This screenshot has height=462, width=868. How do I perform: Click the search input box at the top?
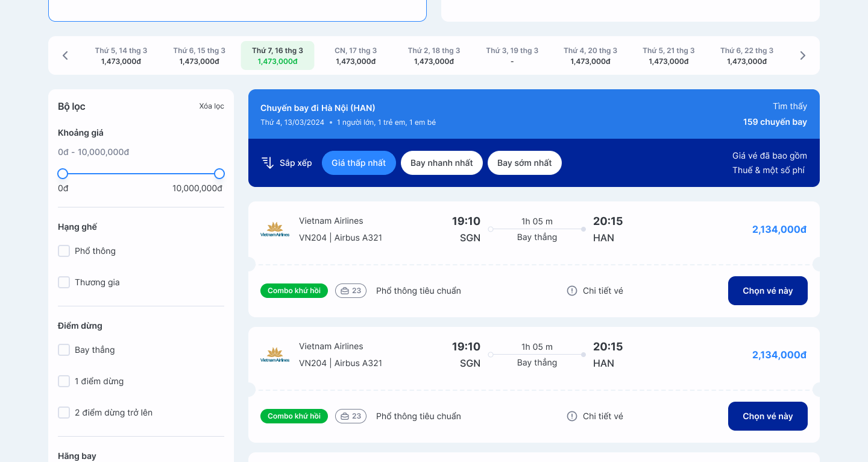tap(237, 8)
